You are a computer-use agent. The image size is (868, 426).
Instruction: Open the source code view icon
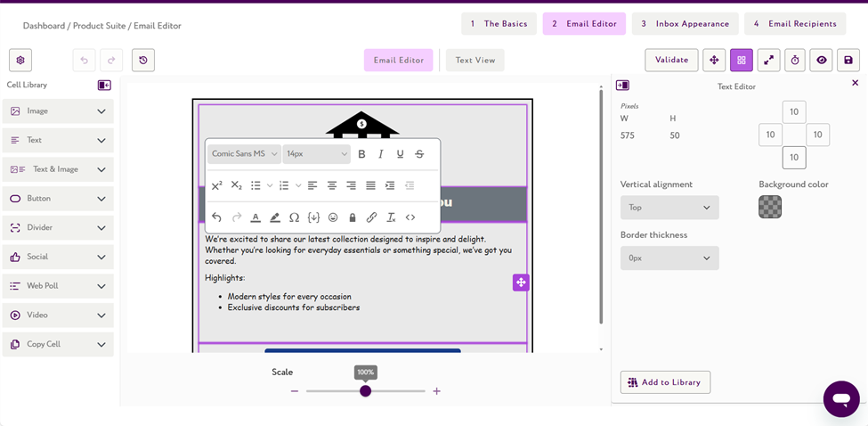(410, 217)
